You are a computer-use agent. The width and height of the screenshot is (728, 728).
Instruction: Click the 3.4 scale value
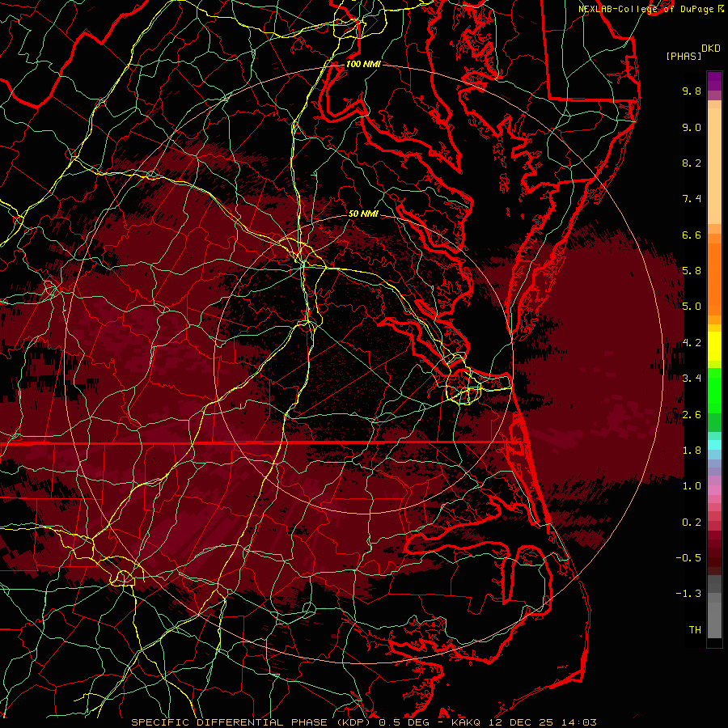692,379
